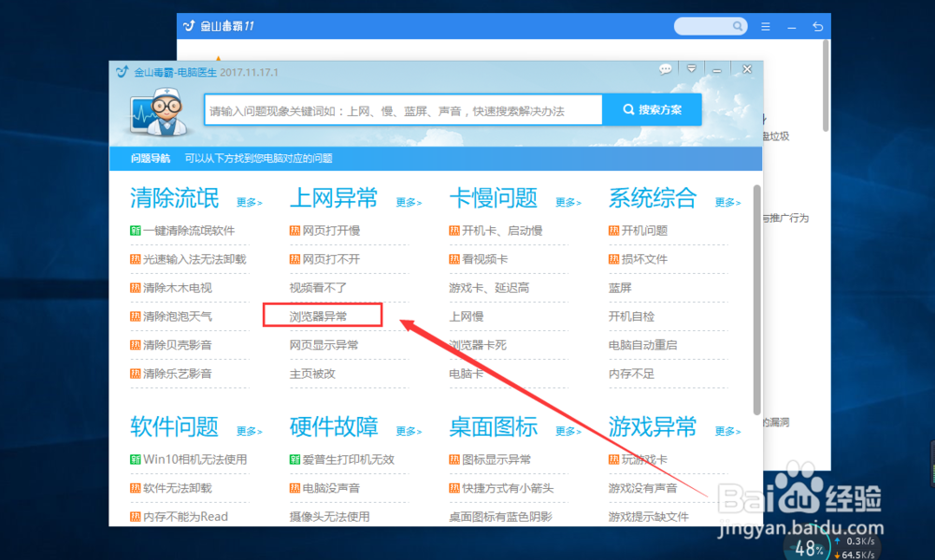935x560 pixels.
Task: Click 一键清除流氓软件 entry
Action: (182, 231)
